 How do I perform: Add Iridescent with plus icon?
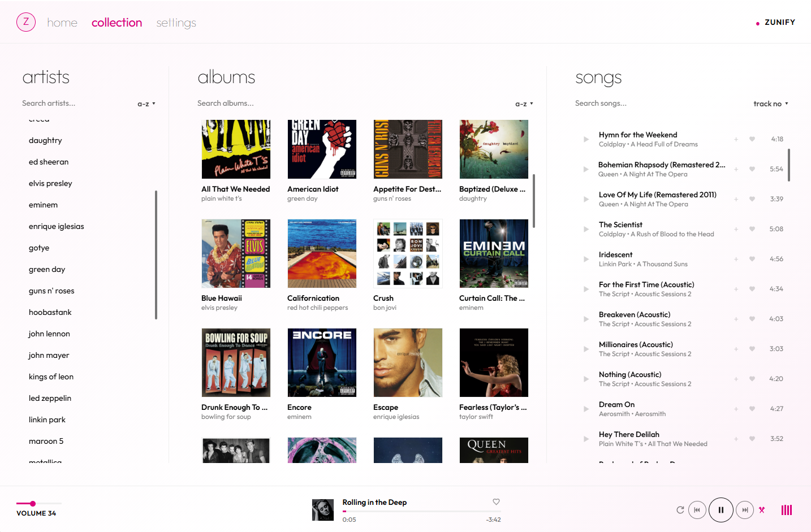click(736, 259)
